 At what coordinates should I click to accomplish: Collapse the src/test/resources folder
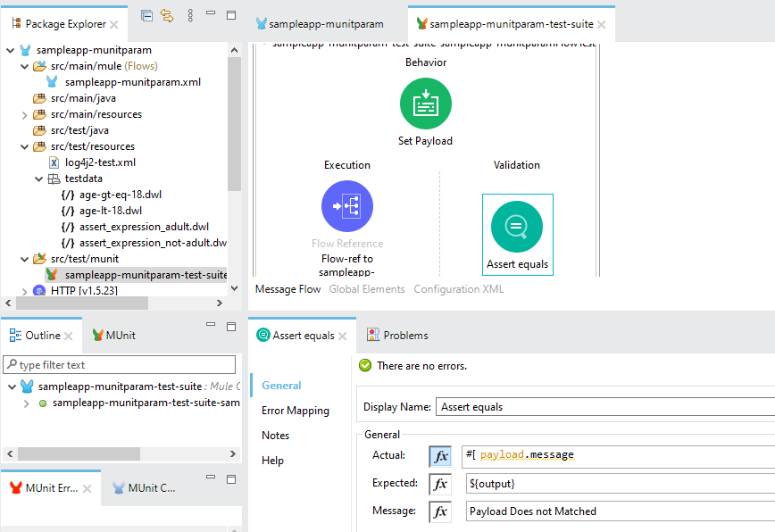point(24,146)
